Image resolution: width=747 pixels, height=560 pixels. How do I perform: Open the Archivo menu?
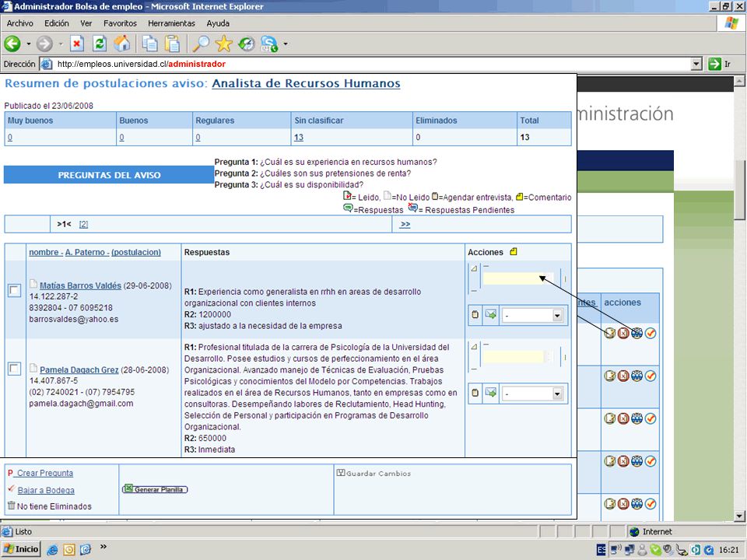(x=20, y=23)
